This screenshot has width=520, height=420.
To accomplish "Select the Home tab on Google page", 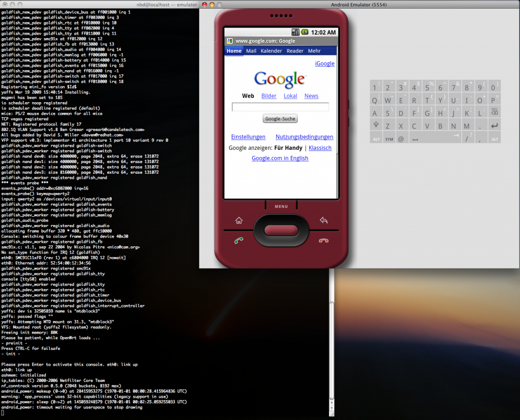I will 234,51.
